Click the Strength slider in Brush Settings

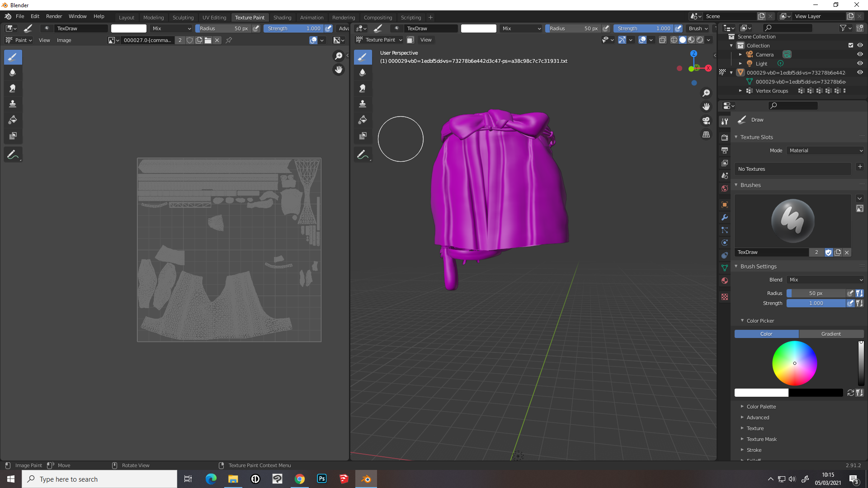click(x=816, y=303)
